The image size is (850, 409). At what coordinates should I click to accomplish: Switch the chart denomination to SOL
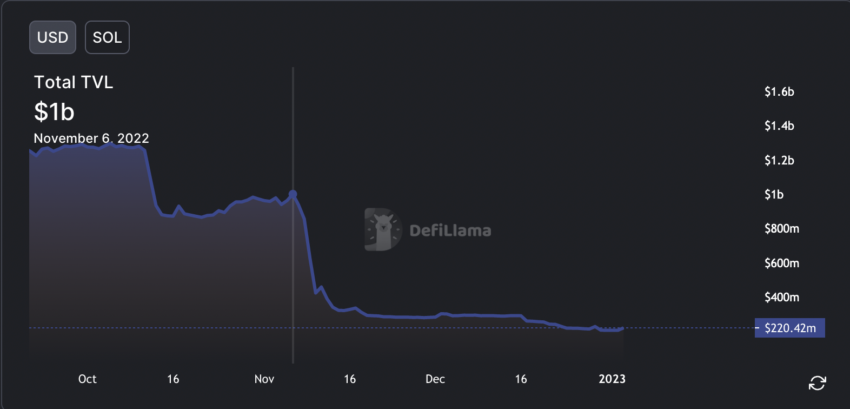107,37
